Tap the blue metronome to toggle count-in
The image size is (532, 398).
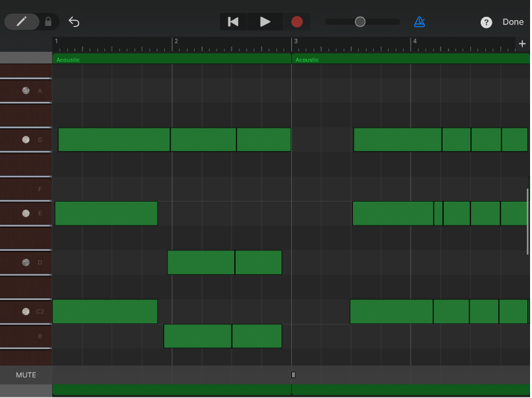[419, 21]
